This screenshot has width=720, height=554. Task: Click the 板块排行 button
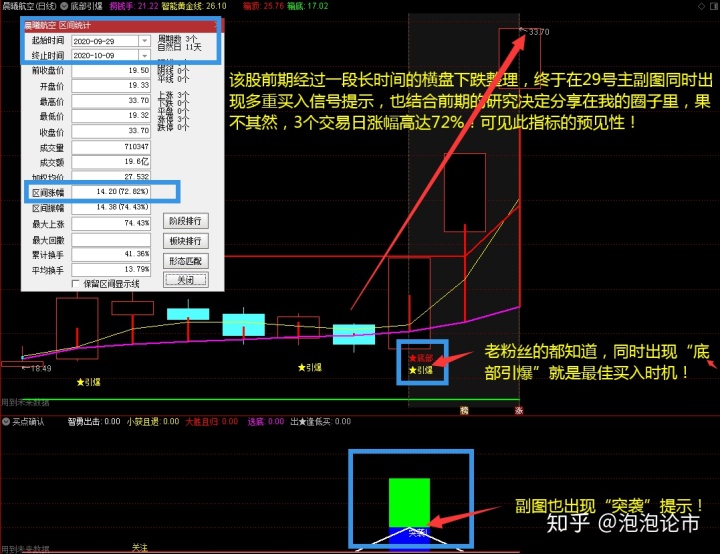pyautogui.click(x=186, y=241)
